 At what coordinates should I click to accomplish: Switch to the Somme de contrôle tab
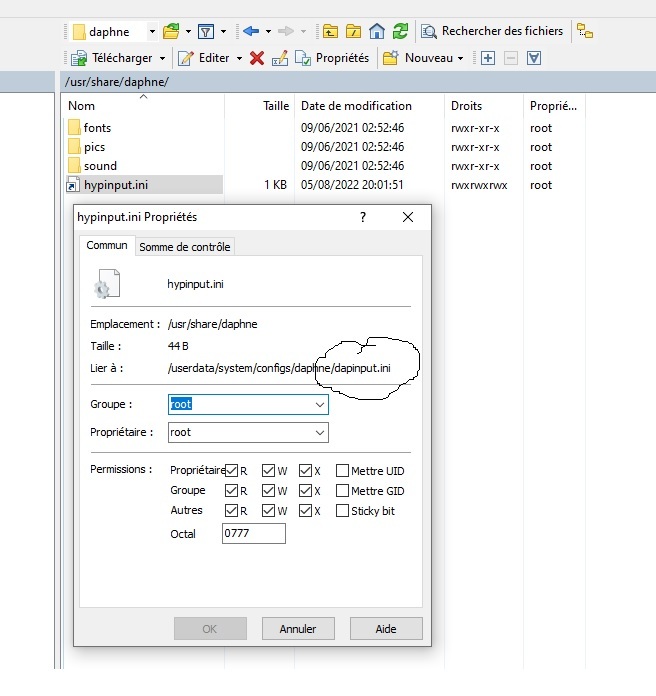185,247
